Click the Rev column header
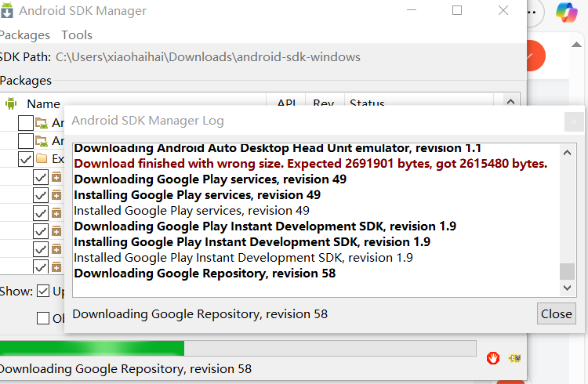Viewport: 588px width, 384px height. (x=324, y=103)
